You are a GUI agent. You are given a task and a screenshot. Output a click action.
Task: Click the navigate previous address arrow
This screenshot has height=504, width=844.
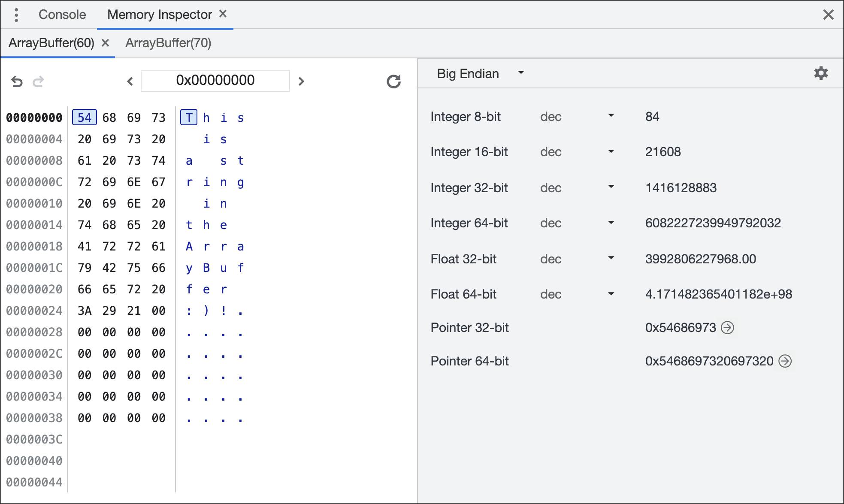tap(130, 81)
